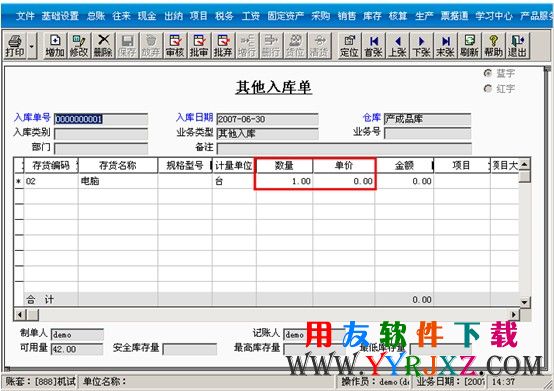Click the 定位 locate icon
The width and height of the screenshot is (554, 391).
click(x=349, y=46)
